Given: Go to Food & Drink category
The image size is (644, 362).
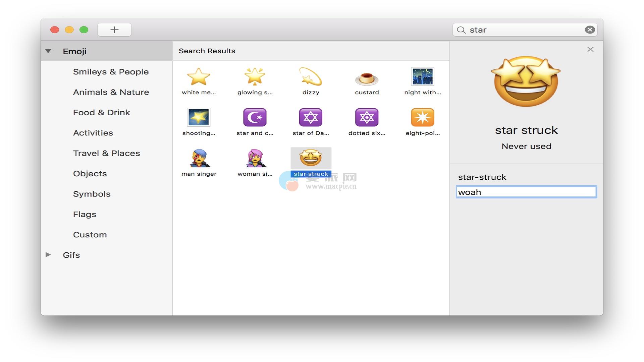Looking at the screenshot, I should coord(101,113).
